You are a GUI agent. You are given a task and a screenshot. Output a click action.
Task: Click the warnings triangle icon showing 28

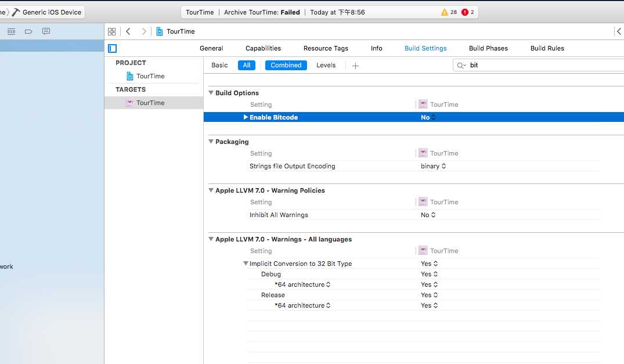445,12
